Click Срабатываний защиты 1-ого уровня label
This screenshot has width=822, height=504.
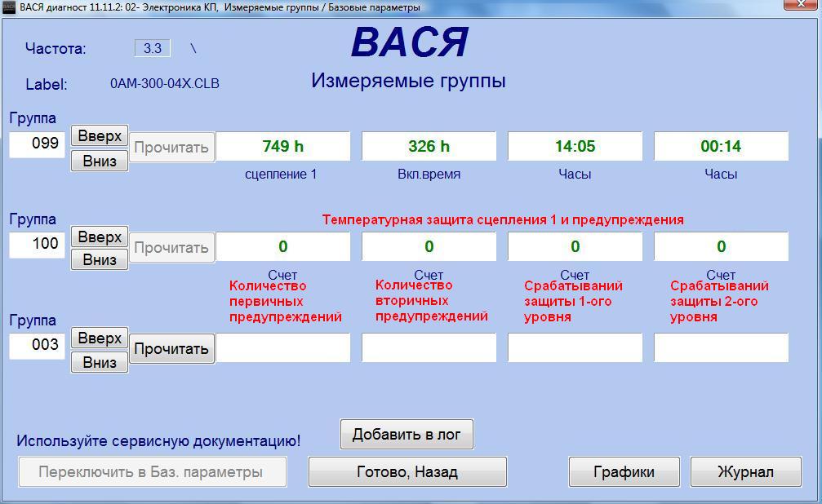point(574,301)
